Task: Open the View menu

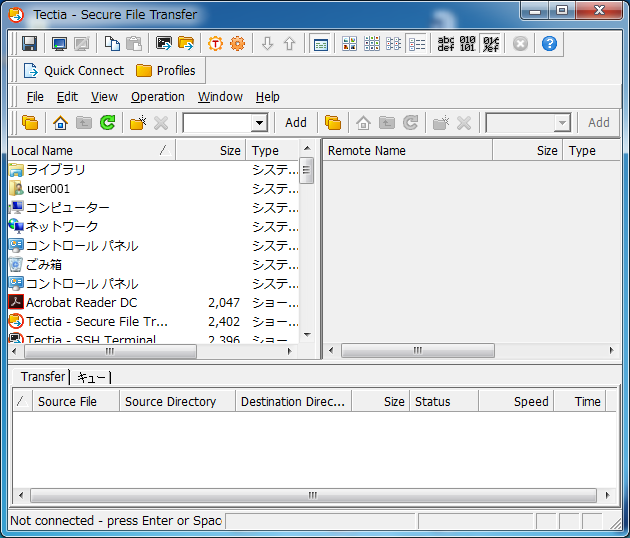Action: coord(104,97)
